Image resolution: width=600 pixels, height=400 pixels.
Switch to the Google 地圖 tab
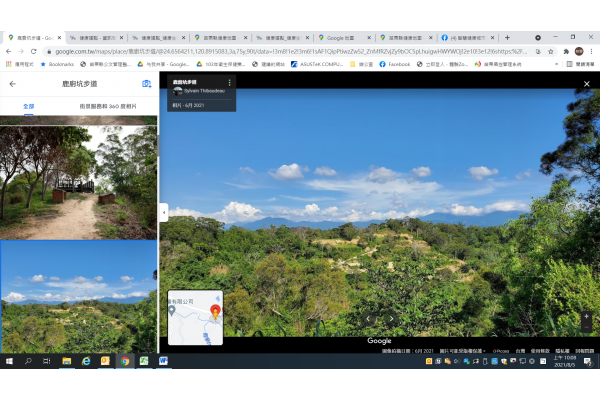[344, 38]
